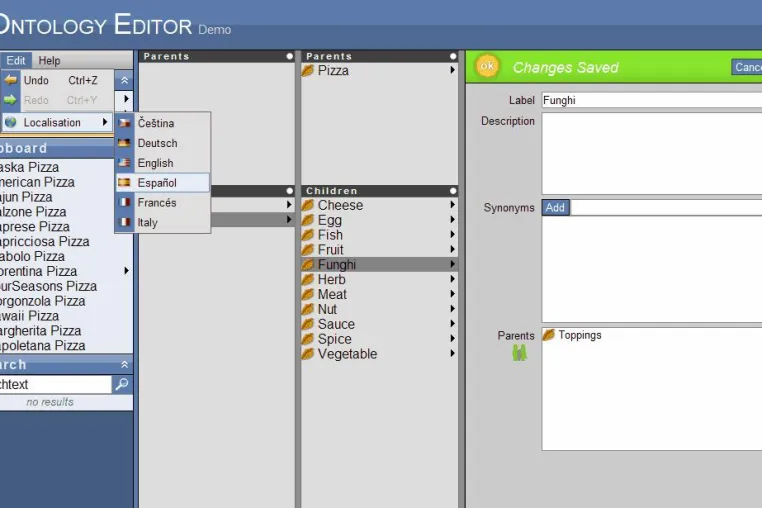Select the Čeština flag icon

[x=125, y=123]
